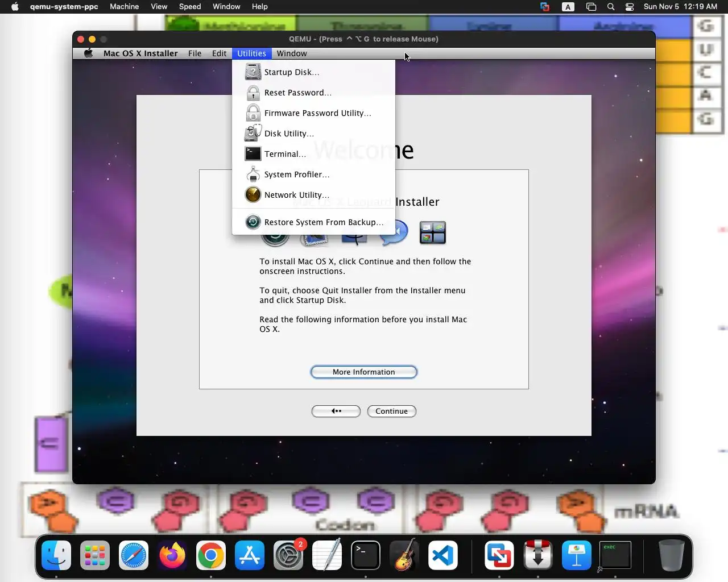The height and width of the screenshot is (582, 728).
Task: Open Terminal from the Dock
Action: click(366, 555)
